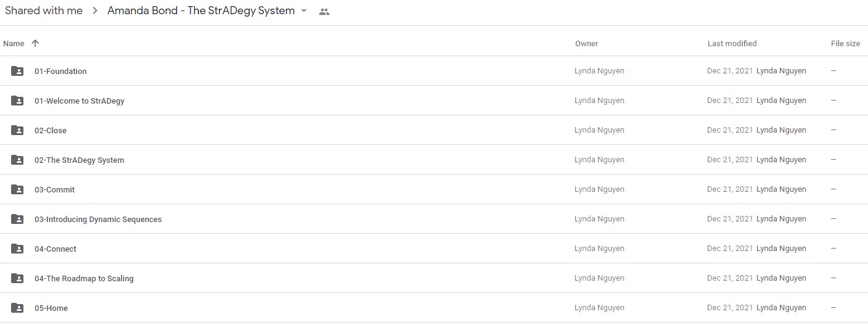This screenshot has height=330, width=868.
Task: Toggle sort direction arrow next to Name
Action: coord(35,43)
